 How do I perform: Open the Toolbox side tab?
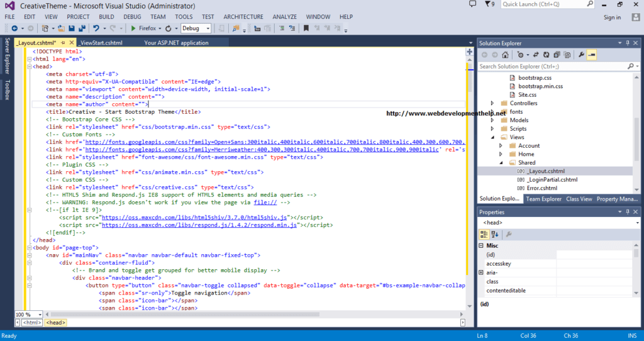7,90
